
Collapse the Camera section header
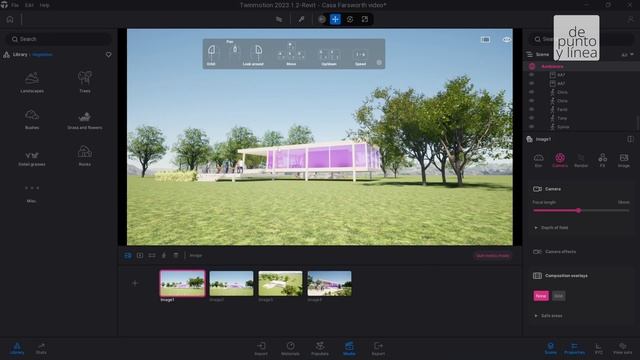pyautogui.click(x=547, y=189)
